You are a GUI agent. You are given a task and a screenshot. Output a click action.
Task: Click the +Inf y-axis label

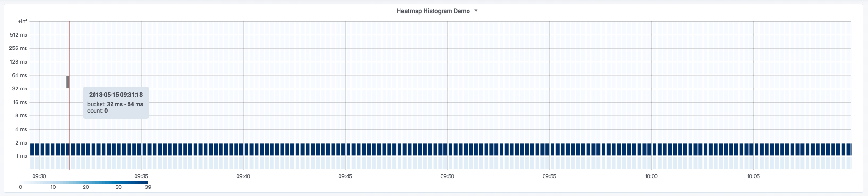coord(22,22)
